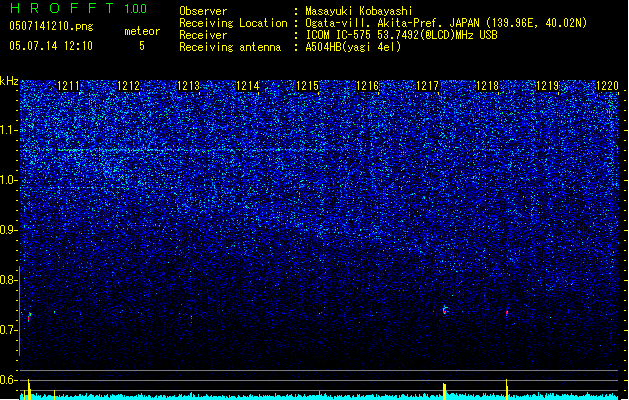Click the HROFFT title text

pos(62,8)
